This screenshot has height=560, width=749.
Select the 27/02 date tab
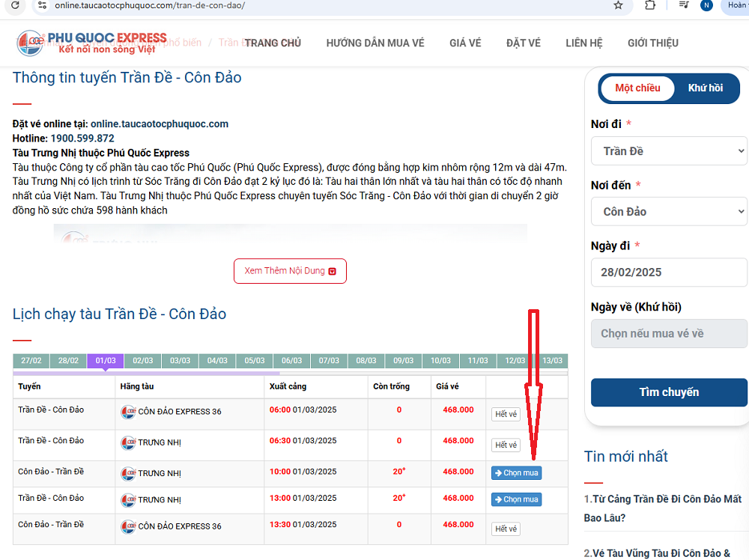pyautogui.click(x=31, y=360)
